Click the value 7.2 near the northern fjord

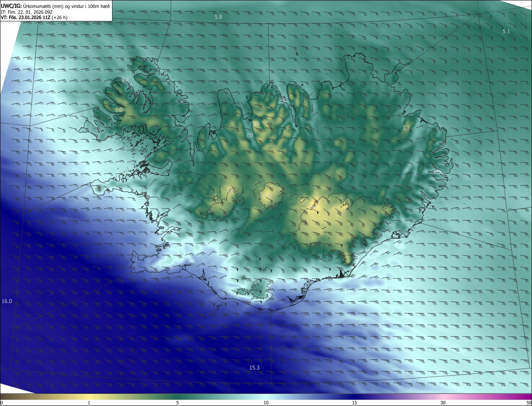(x=283, y=100)
